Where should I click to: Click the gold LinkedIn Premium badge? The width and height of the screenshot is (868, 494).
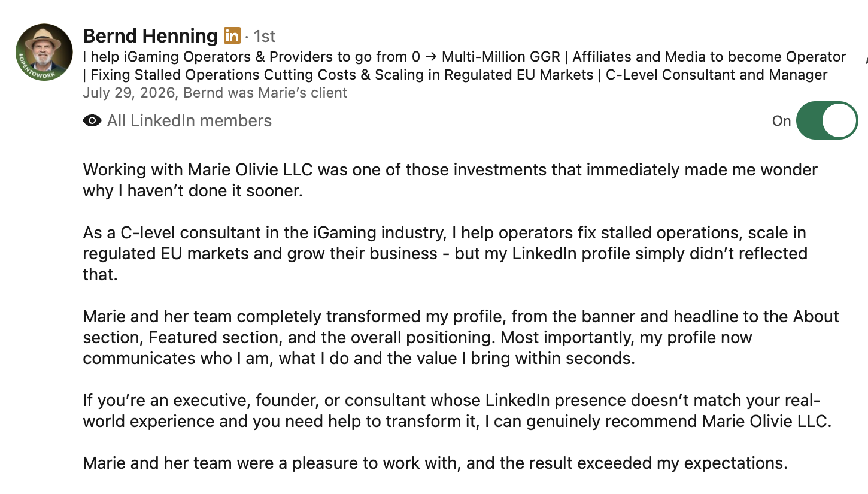click(232, 35)
